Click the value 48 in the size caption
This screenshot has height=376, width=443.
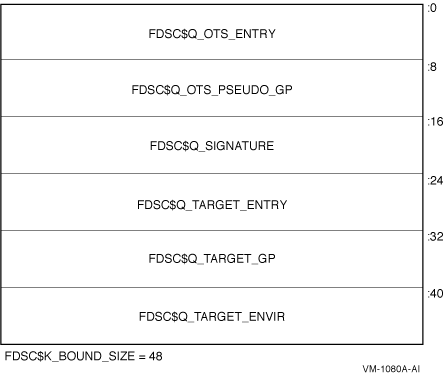tap(156, 356)
